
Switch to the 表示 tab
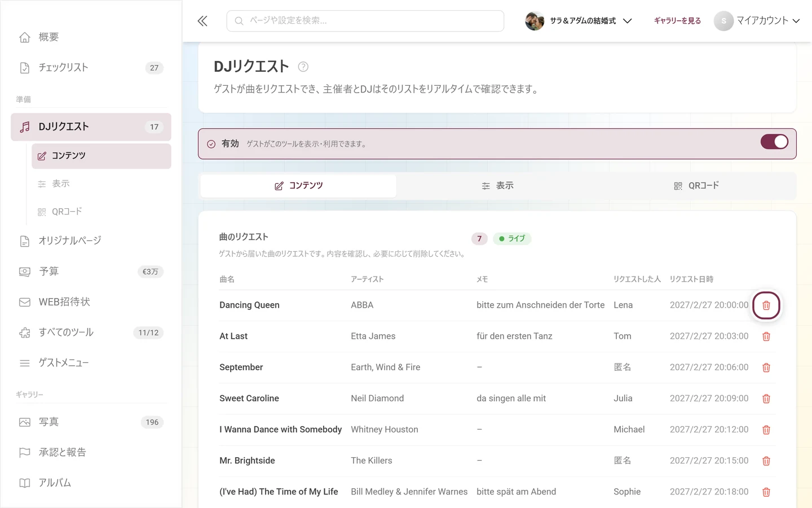(497, 186)
